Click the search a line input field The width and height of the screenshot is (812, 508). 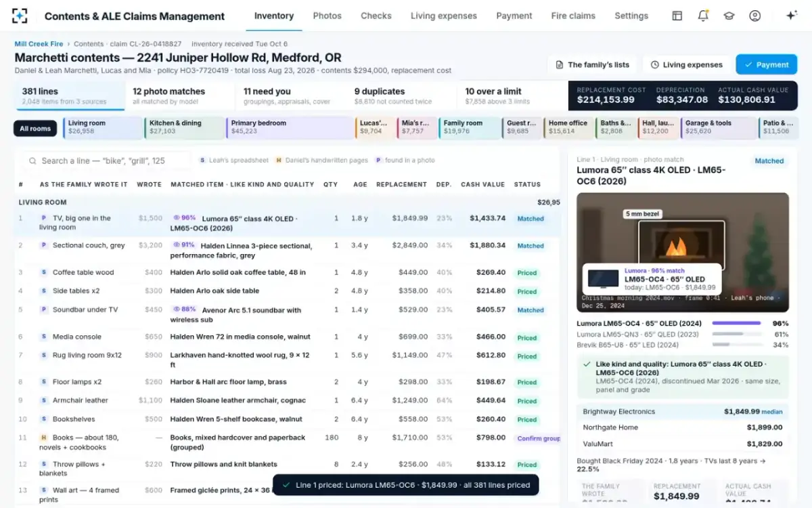(106, 161)
